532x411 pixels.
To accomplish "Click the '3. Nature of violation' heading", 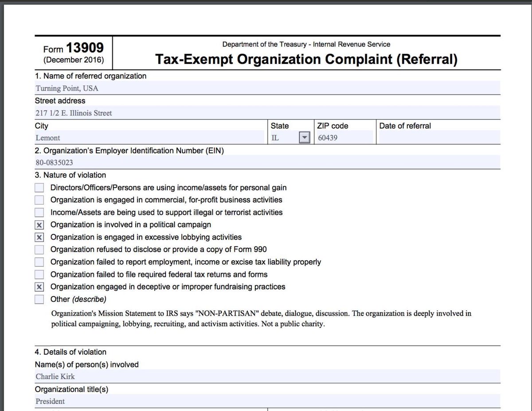I will tap(70, 175).
